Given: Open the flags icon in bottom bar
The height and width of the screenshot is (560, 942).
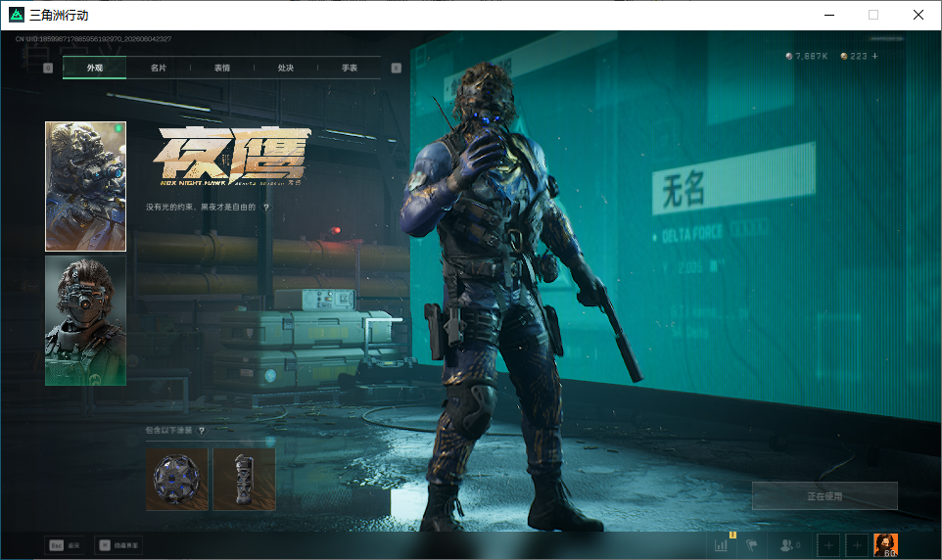Looking at the screenshot, I should coord(752,545).
